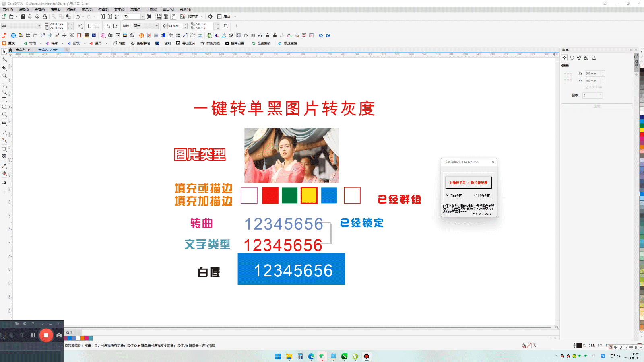Image resolution: width=644 pixels, height=362 pixels.
Task: Click the X position field in Transform docker
Action: point(593,74)
